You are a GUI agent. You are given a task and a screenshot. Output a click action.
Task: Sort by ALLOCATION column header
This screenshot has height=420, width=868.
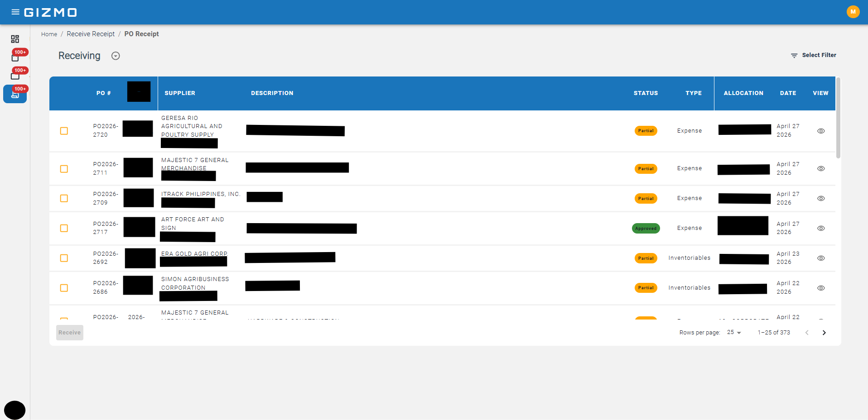click(x=743, y=93)
